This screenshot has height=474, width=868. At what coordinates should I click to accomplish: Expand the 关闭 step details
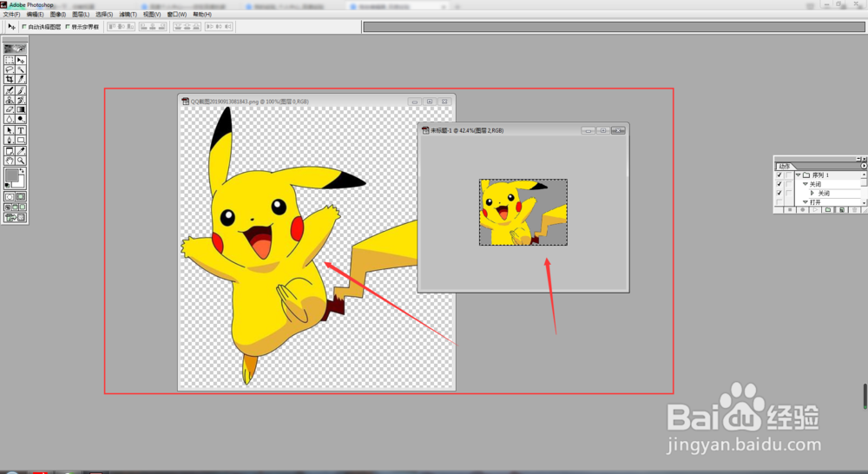[812, 194]
